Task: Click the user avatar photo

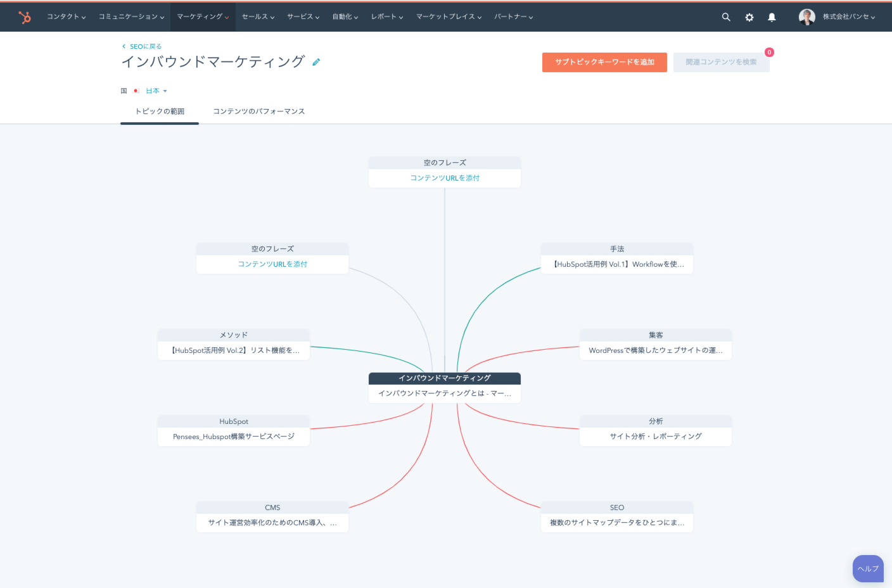Action: click(x=806, y=17)
